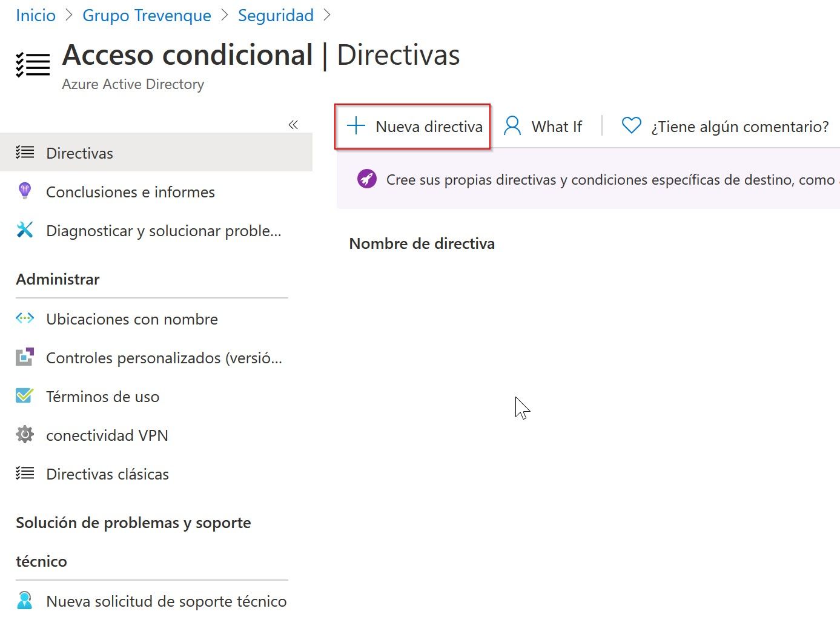Click the Términos de uso checkmark icon

(25, 395)
